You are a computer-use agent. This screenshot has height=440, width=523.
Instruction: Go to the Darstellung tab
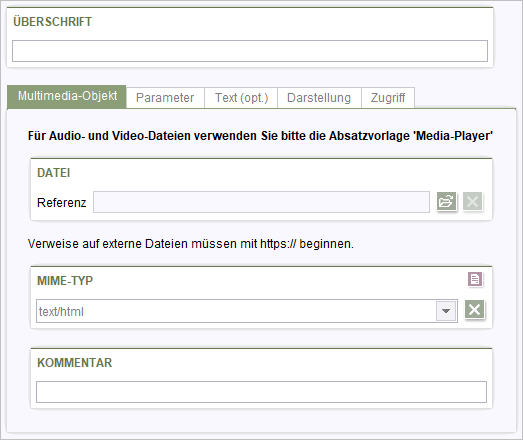[x=319, y=98]
